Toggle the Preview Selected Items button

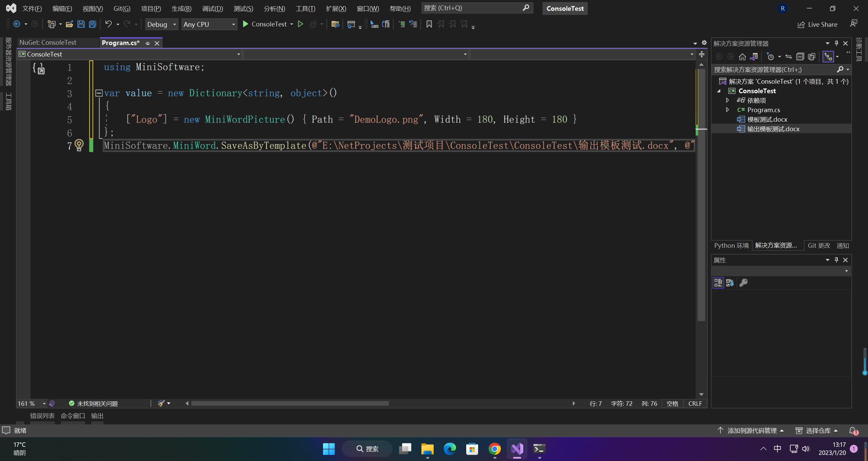[x=828, y=57]
